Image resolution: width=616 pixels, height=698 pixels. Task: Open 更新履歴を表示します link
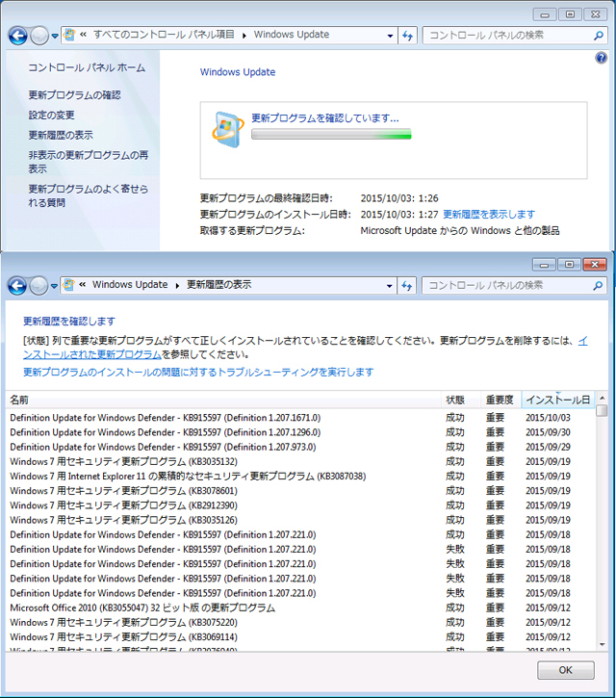[x=488, y=214]
